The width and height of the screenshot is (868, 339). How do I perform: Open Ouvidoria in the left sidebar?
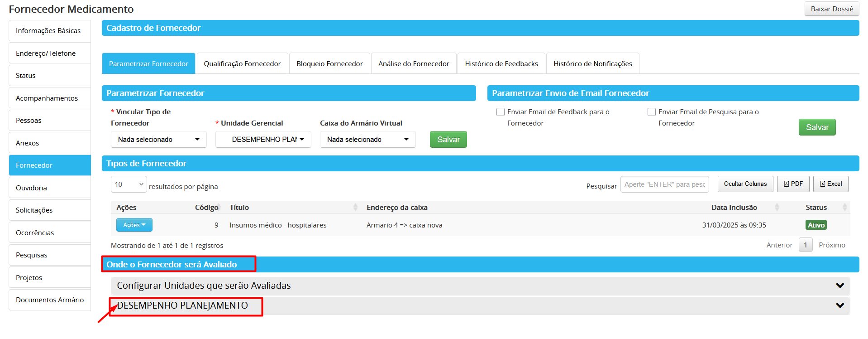pyautogui.click(x=49, y=188)
